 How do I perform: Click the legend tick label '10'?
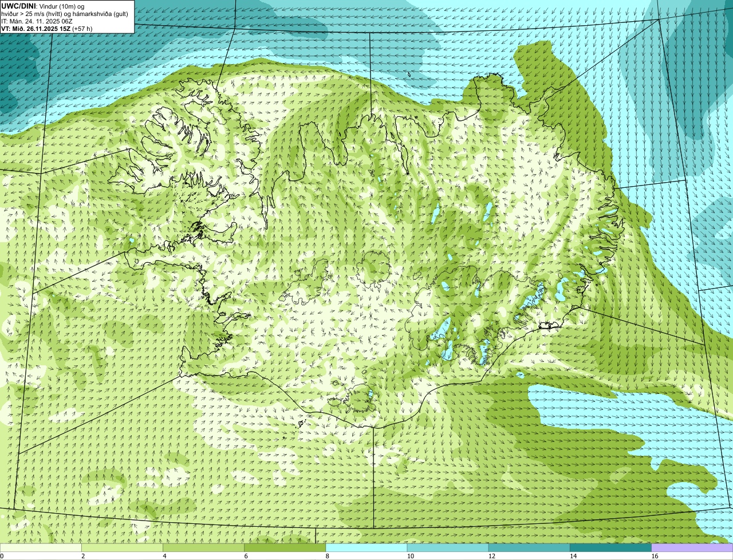pos(410,556)
